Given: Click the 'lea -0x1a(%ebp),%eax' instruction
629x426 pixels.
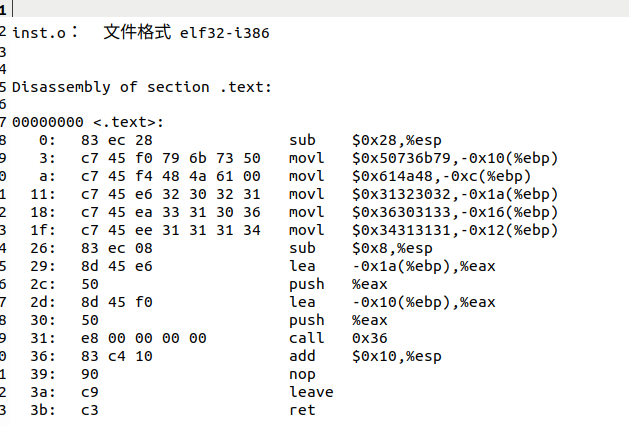Looking at the screenshot, I should 392,266.
